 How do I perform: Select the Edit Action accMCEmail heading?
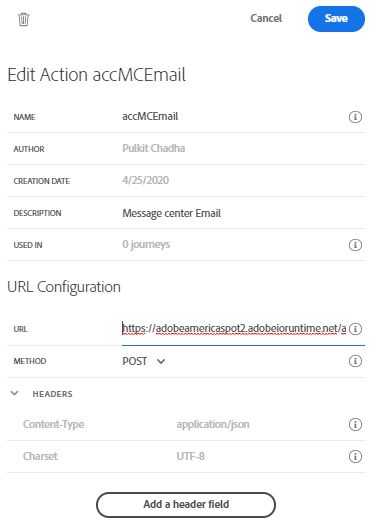tap(96, 74)
